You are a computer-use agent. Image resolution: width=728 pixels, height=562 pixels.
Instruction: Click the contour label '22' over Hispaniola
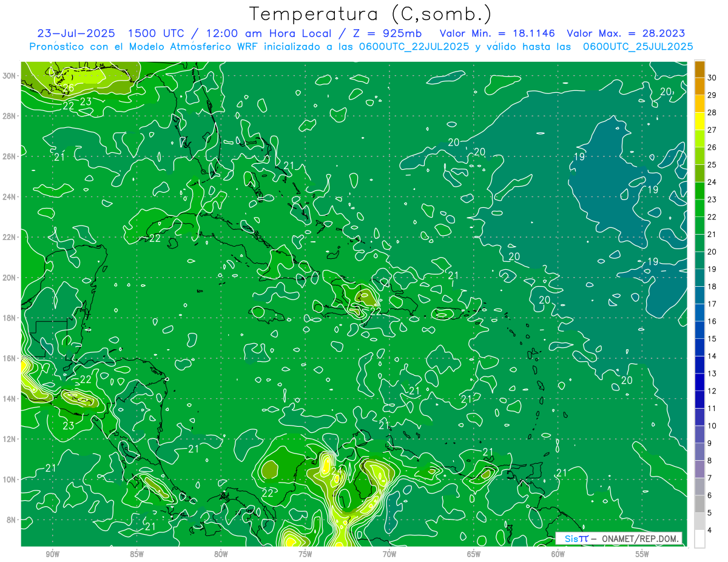[376, 312]
